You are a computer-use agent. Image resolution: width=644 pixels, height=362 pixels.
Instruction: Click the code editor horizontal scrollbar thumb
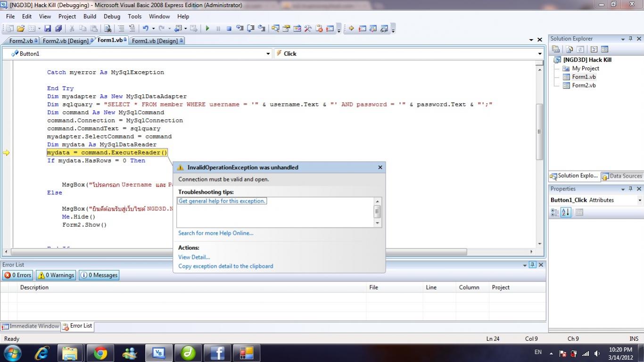(239, 252)
